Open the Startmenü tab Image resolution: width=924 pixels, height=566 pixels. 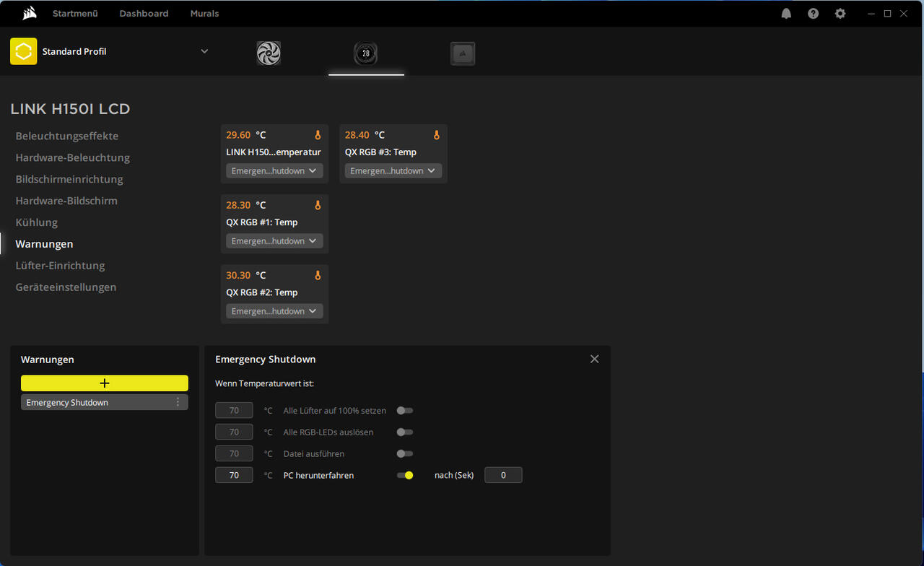tap(75, 14)
